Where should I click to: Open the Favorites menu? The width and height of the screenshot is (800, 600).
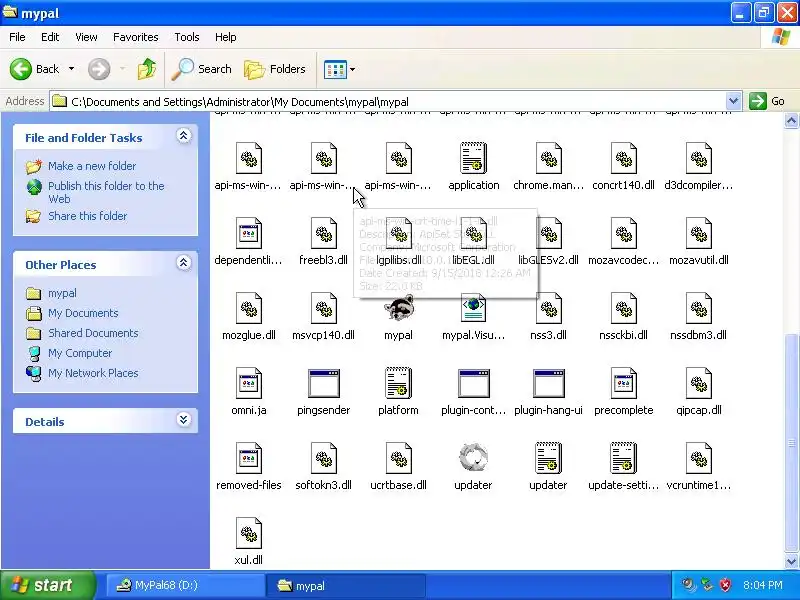coord(136,37)
